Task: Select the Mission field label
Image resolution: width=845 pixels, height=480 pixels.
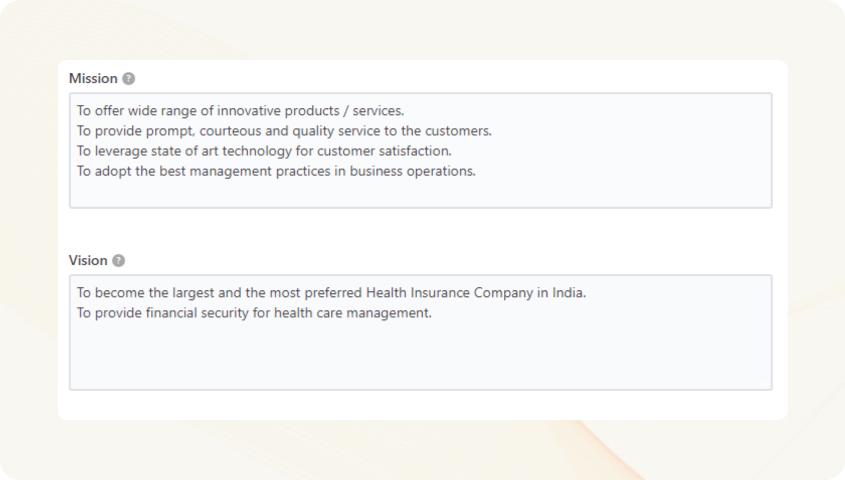Action: (x=93, y=79)
